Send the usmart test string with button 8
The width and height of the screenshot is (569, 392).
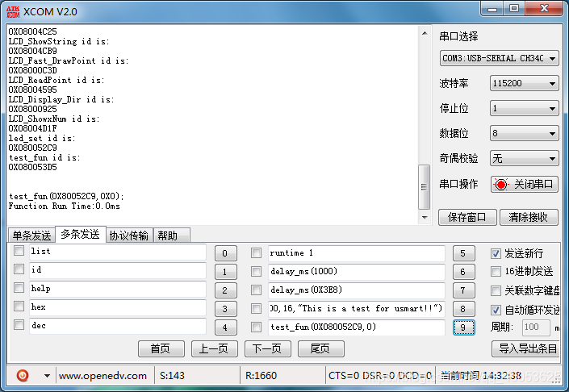(463, 309)
